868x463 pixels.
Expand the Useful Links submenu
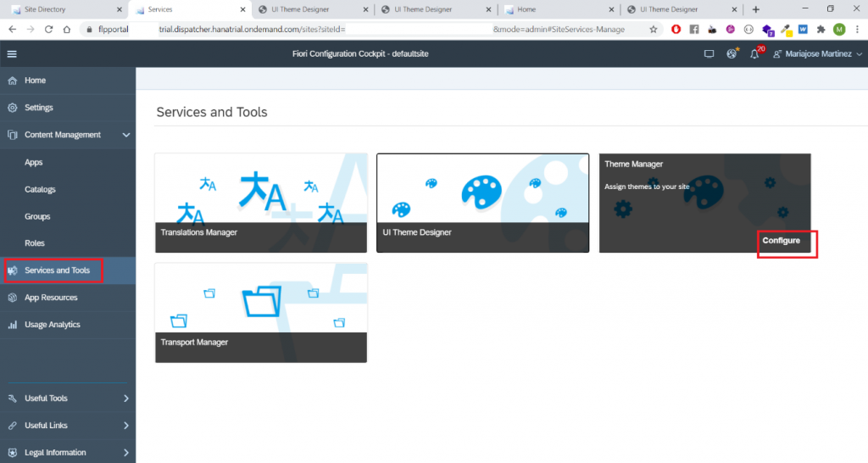pos(126,426)
